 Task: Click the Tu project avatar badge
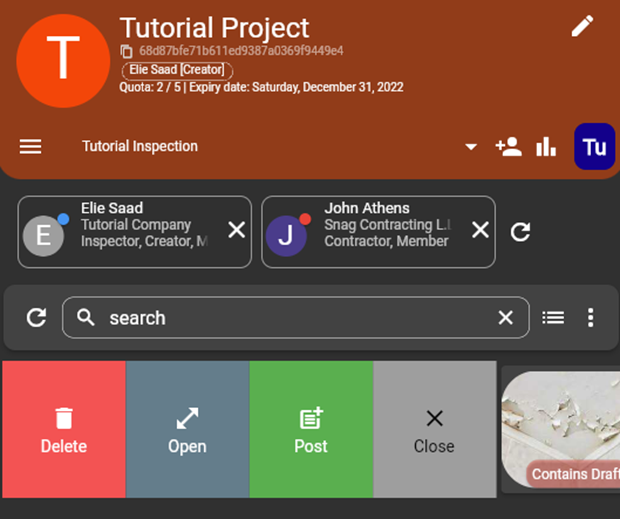(594, 147)
